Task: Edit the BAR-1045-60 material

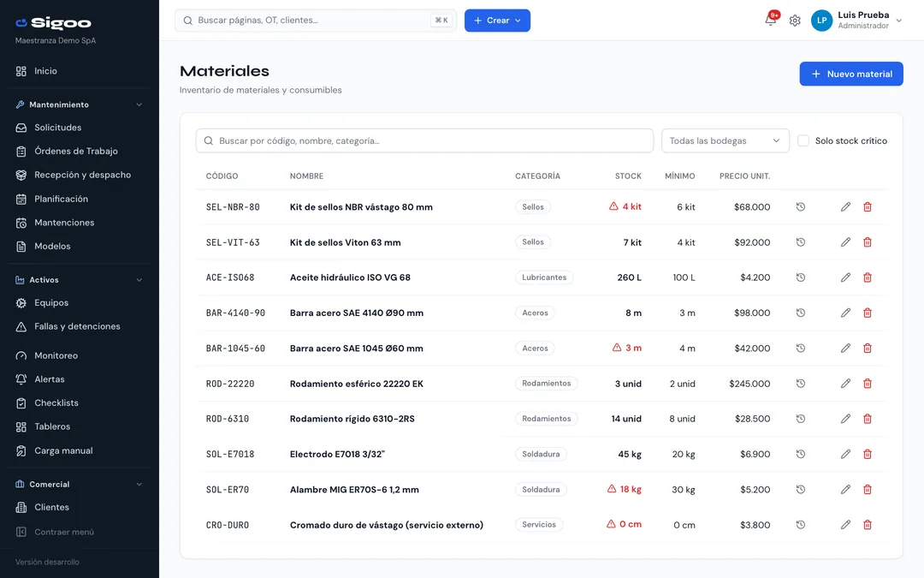Action: [x=845, y=349]
